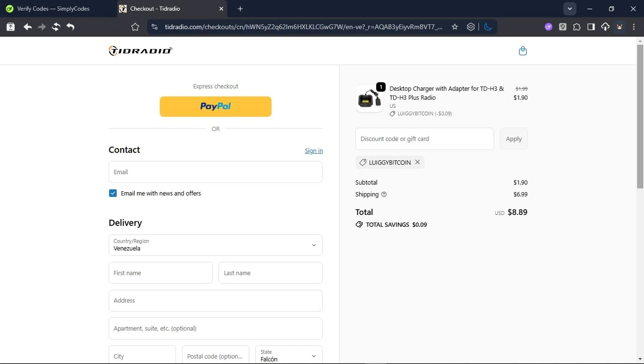The height and width of the screenshot is (364, 644).
Task: Focus the Address field
Action: pyautogui.click(x=216, y=301)
